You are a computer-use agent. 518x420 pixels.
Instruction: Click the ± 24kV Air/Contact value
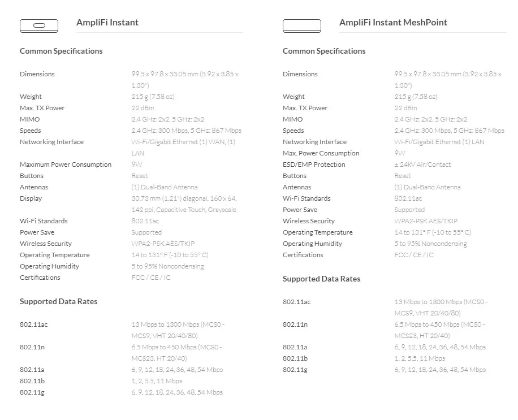[x=422, y=164]
